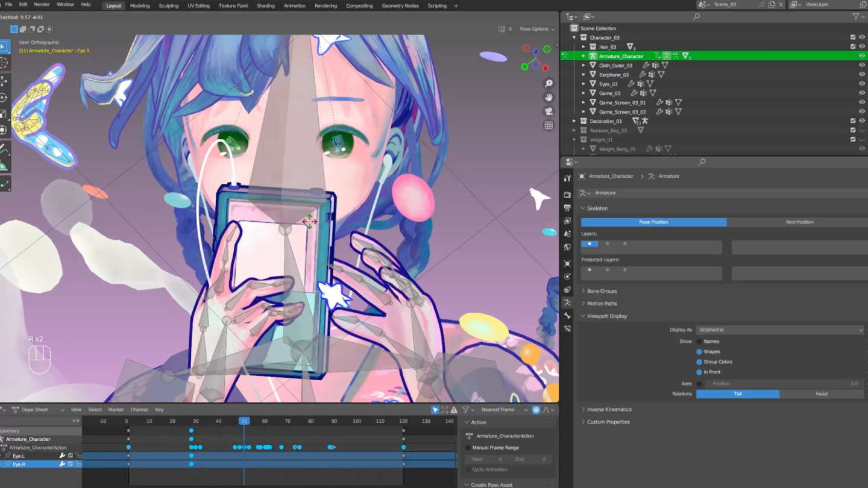This screenshot has height=488, width=868.
Task: Hide Armature_Character using its eye icon
Action: pos(862,56)
